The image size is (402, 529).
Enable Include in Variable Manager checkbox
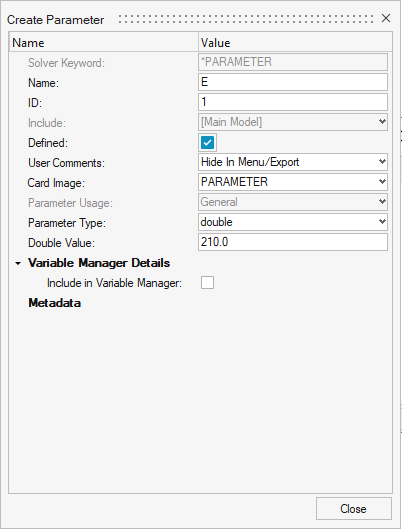click(x=207, y=283)
